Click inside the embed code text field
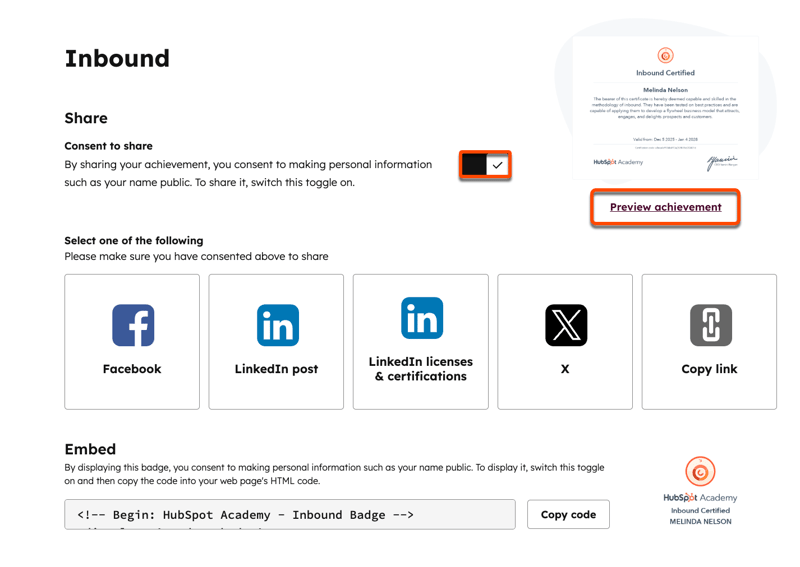 (x=290, y=515)
